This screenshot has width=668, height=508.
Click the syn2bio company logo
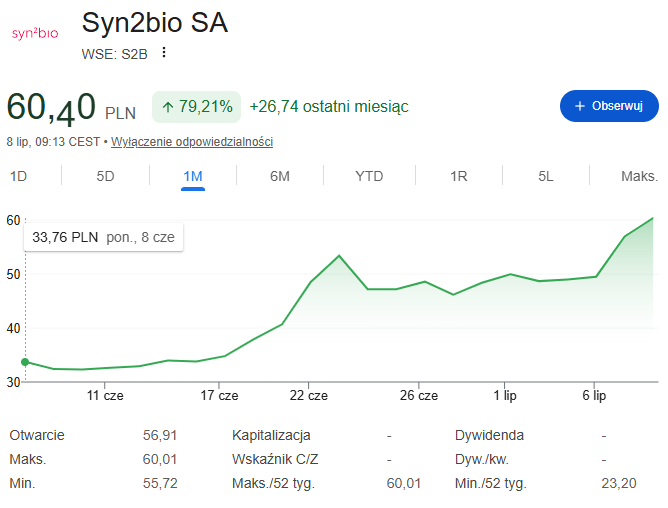[35, 33]
